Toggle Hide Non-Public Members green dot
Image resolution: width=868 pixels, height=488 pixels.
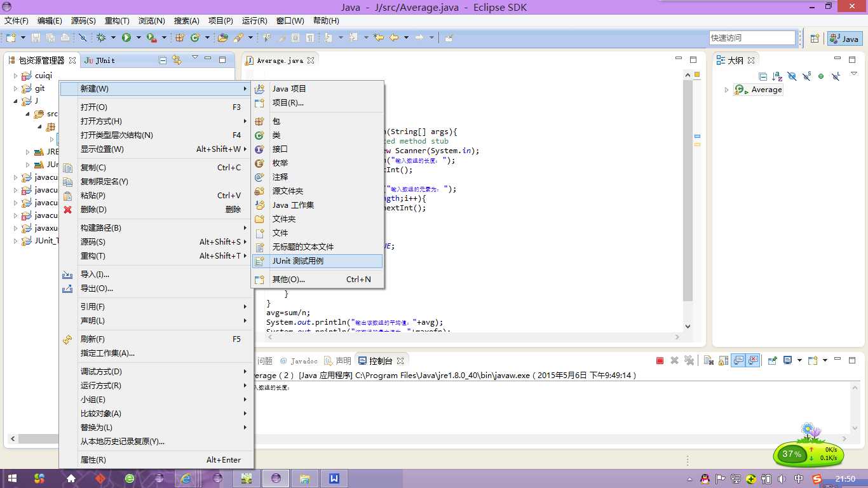pyautogui.click(x=821, y=76)
